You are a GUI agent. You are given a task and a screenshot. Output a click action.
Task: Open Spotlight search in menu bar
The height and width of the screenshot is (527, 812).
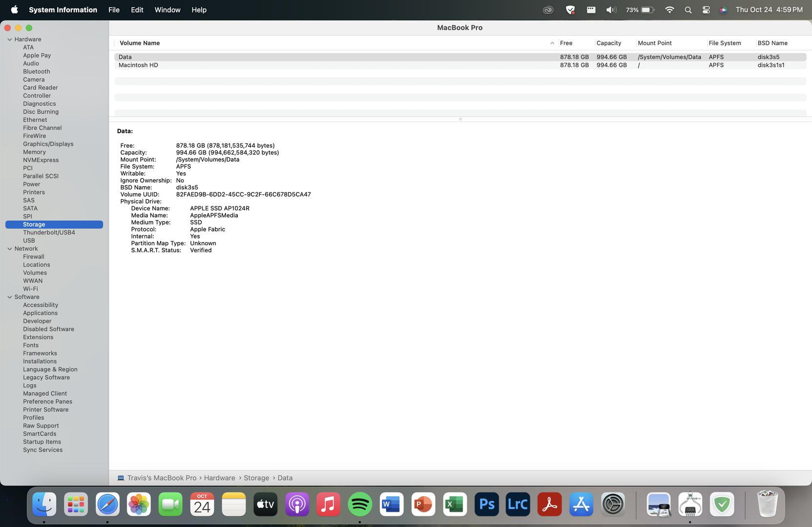pyautogui.click(x=688, y=10)
